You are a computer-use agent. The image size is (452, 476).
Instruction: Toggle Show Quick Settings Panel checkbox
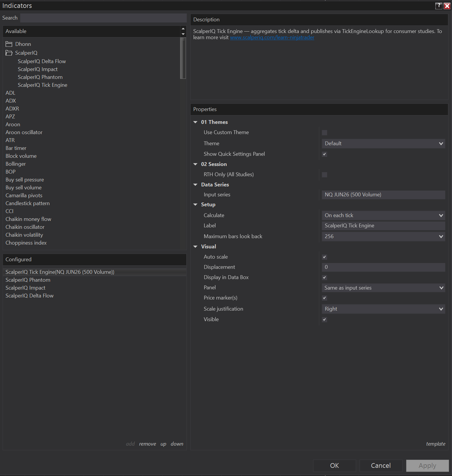[325, 154]
